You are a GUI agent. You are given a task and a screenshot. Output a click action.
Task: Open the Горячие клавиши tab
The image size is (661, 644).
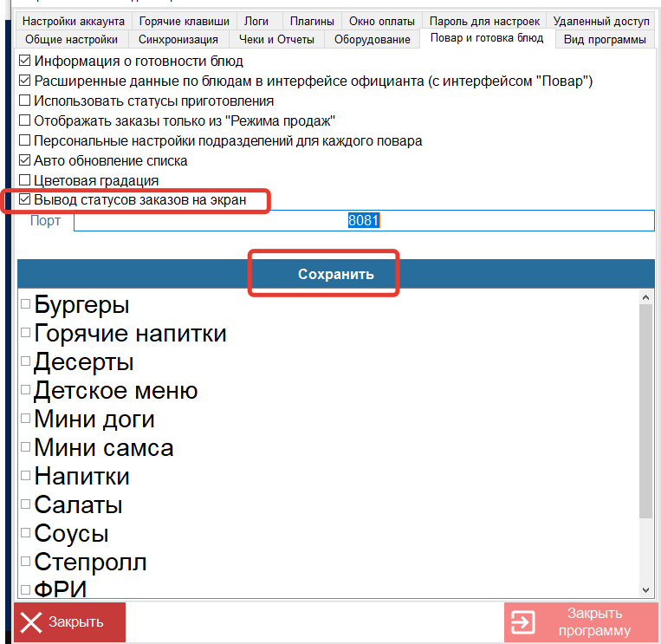[185, 21]
